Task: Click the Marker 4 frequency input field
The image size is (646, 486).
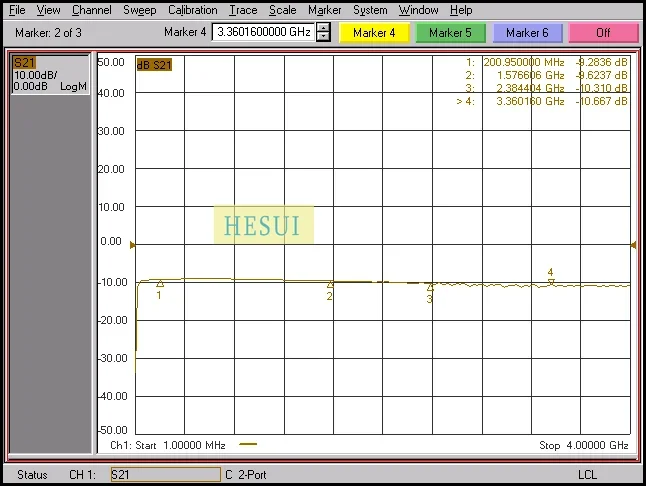Action: point(264,33)
